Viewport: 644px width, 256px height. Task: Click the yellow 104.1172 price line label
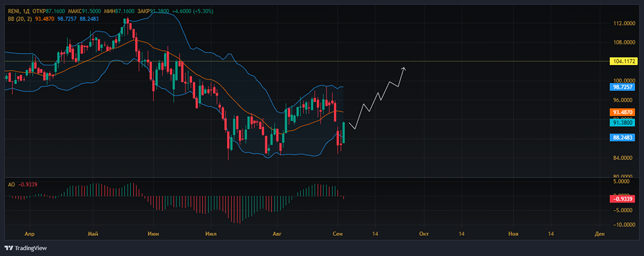click(624, 61)
